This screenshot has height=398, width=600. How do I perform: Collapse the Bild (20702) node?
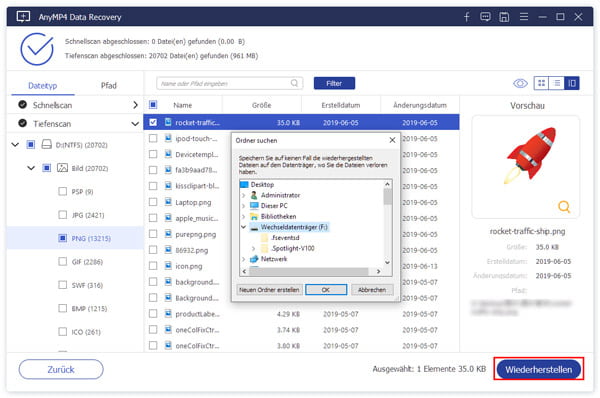pyautogui.click(x=31, y=168)
